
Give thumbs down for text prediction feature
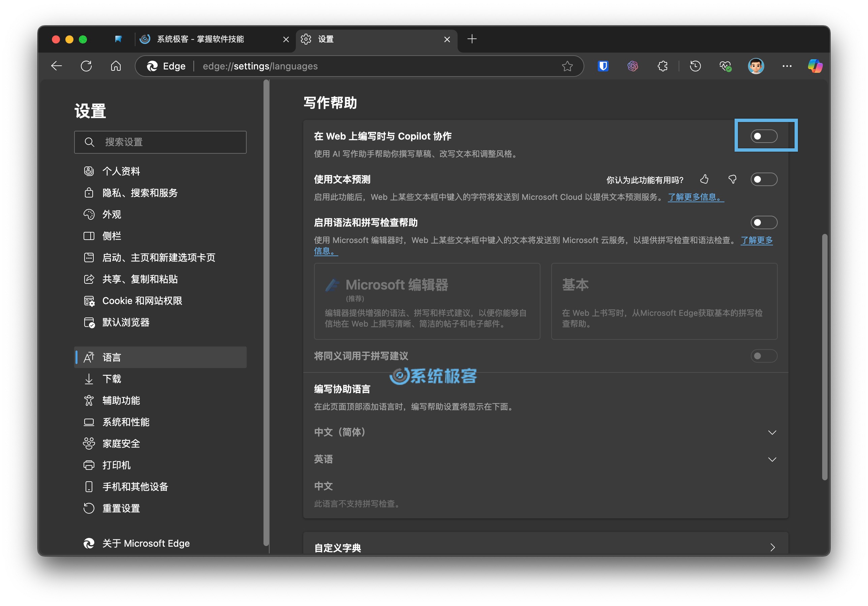tap(732, 179)
